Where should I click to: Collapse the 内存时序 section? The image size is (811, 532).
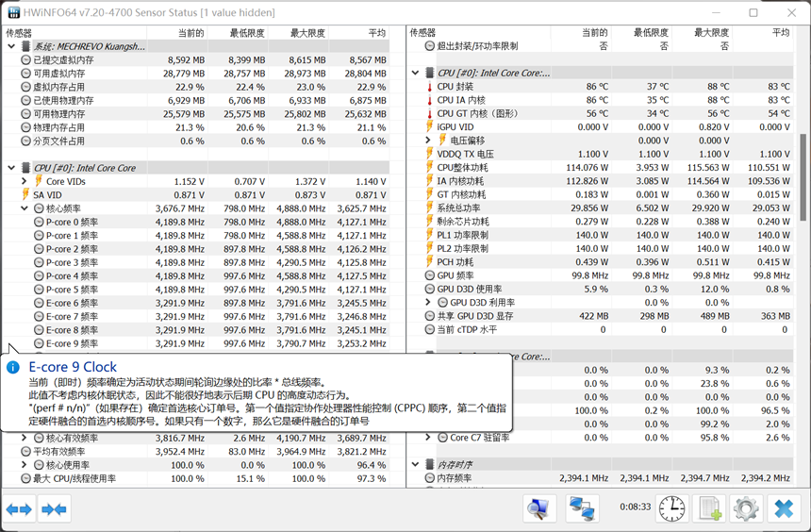tap(415, 464)
